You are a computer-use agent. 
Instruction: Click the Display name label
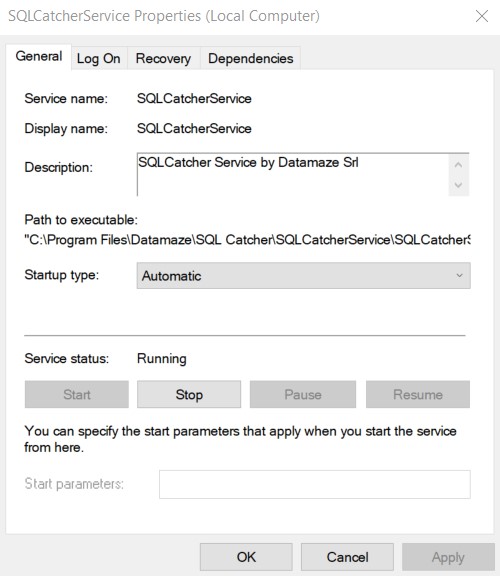pyautogui.click(x=66, y=129)
